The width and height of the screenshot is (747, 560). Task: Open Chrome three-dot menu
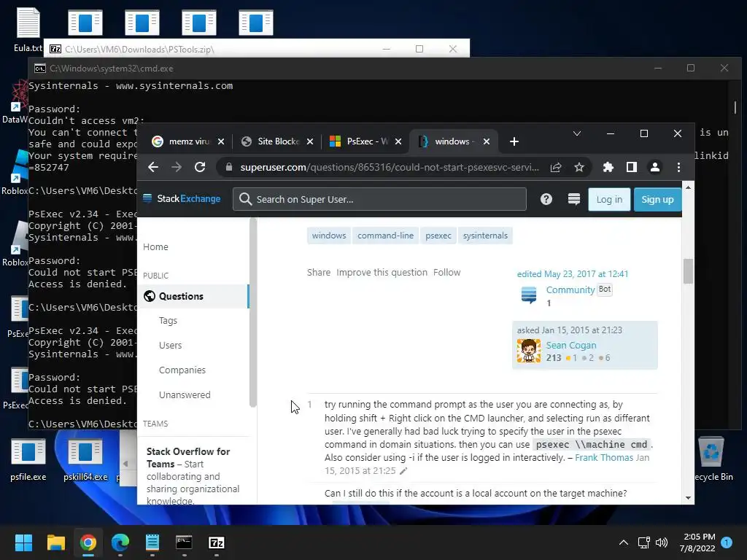(x=678, y=167)
